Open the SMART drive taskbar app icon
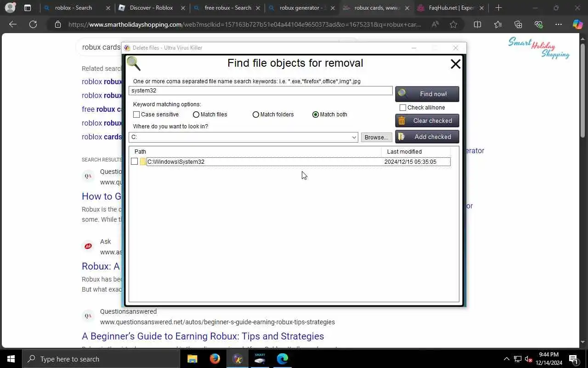 [260, 359]
